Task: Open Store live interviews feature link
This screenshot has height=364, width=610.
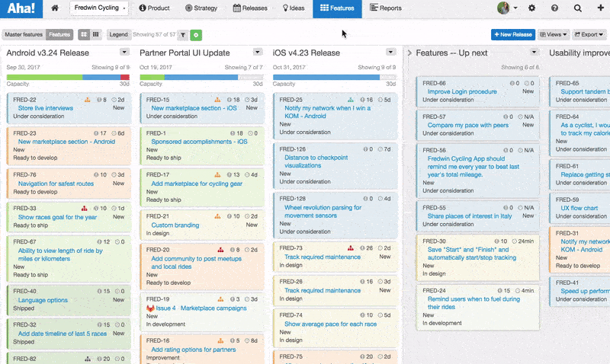Action: [x=46, y=108]
